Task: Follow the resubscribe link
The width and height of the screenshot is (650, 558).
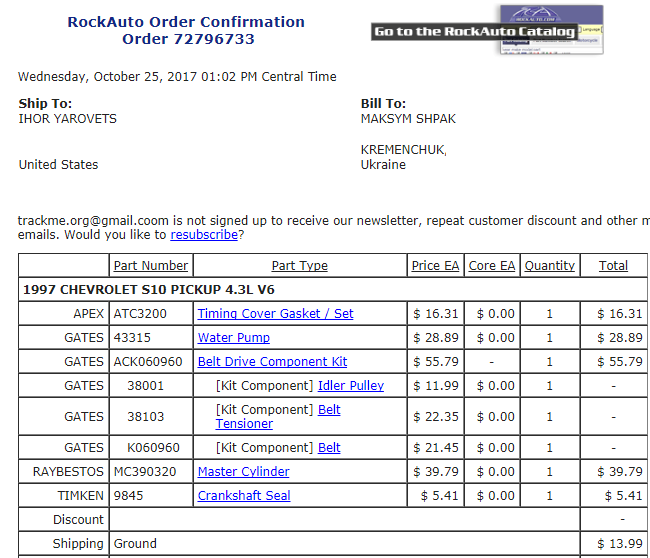Action: (x=204, y=235)
